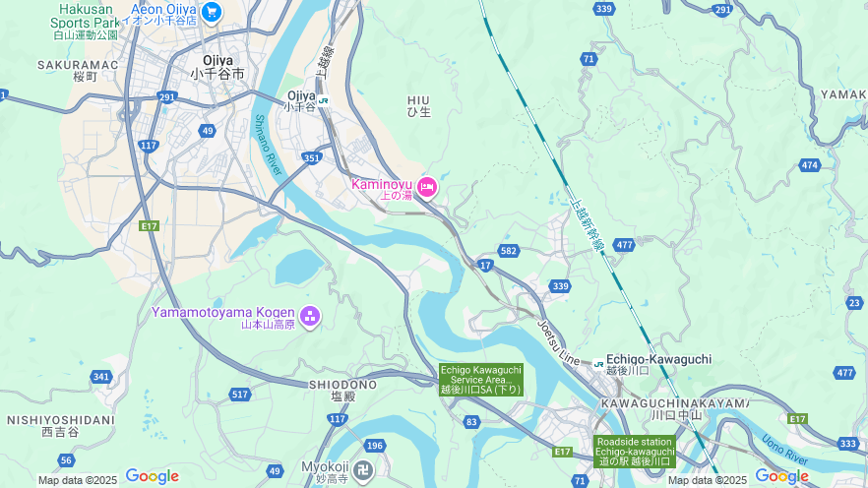Click the Google logo at bottom left

152,476
